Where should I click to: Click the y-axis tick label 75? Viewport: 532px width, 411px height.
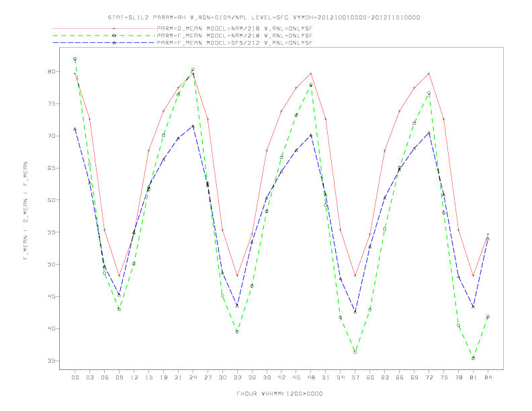[52, 104]
